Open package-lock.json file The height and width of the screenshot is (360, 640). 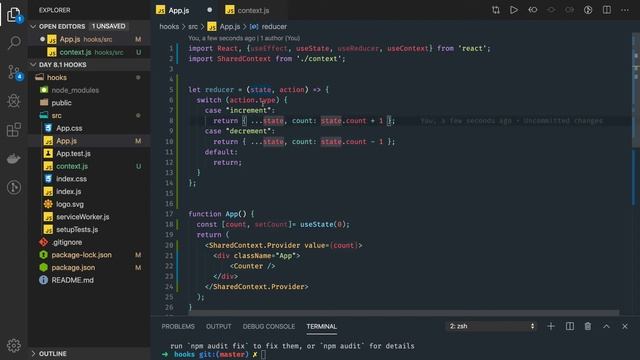(x=89, y=254)
